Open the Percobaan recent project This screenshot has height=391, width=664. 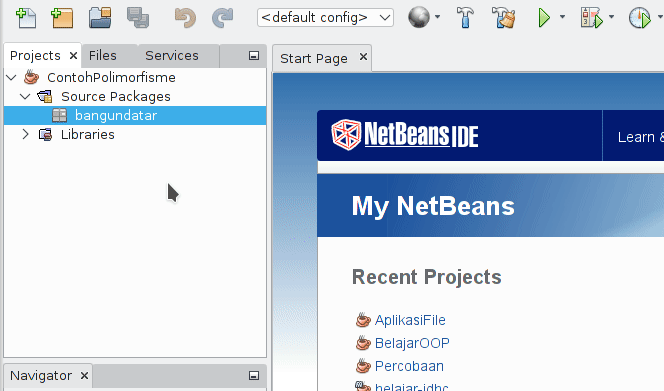click(409, 366)
